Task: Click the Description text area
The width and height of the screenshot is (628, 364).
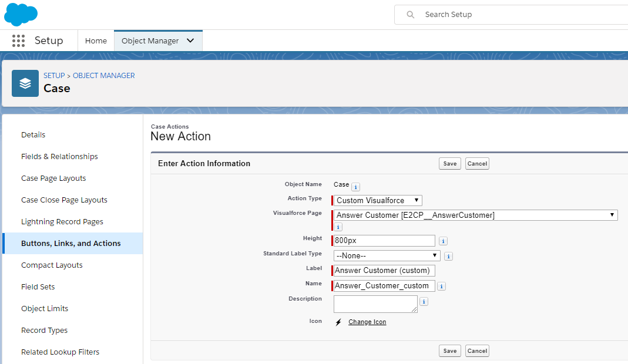Action: tap(375, 304)
